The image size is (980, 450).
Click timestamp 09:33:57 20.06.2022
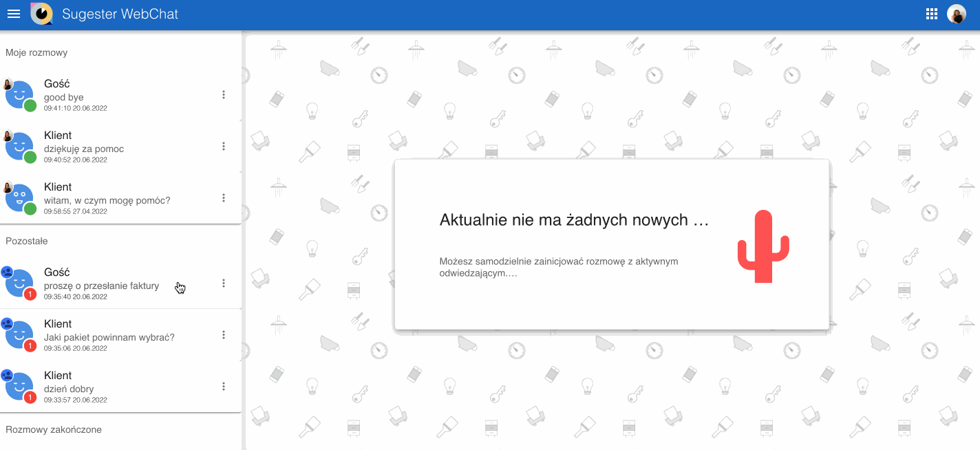76,400
